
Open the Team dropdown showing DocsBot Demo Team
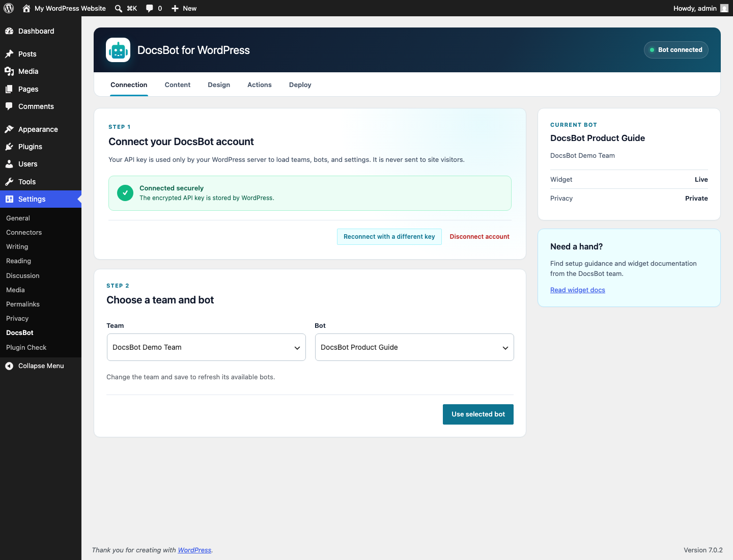click(x=206, y=347)
